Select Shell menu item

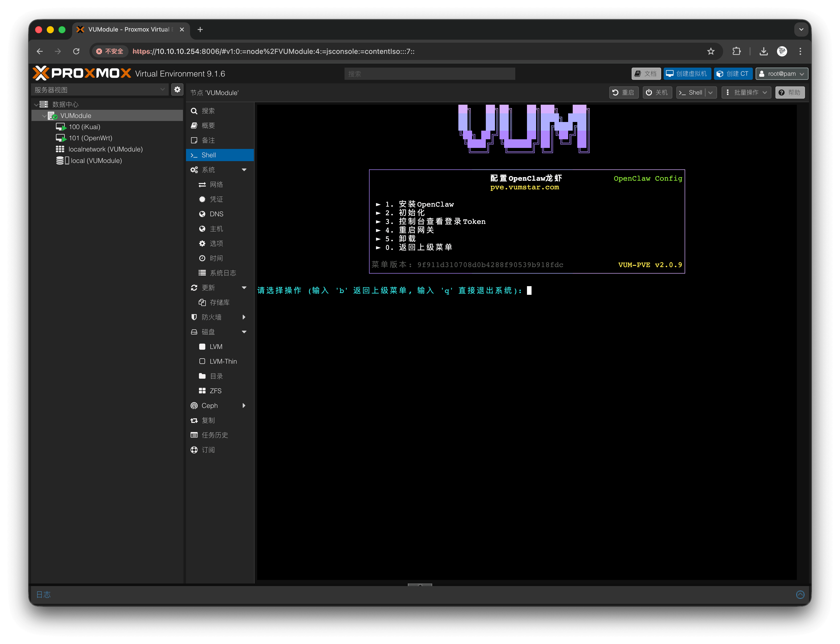tap(220, 155)
